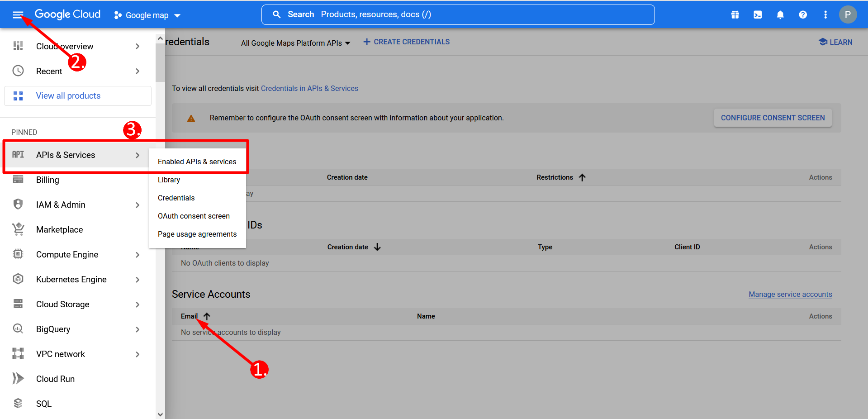
Task: Choose Enabled APIs & services submenu item
Action: pos(197,162)
